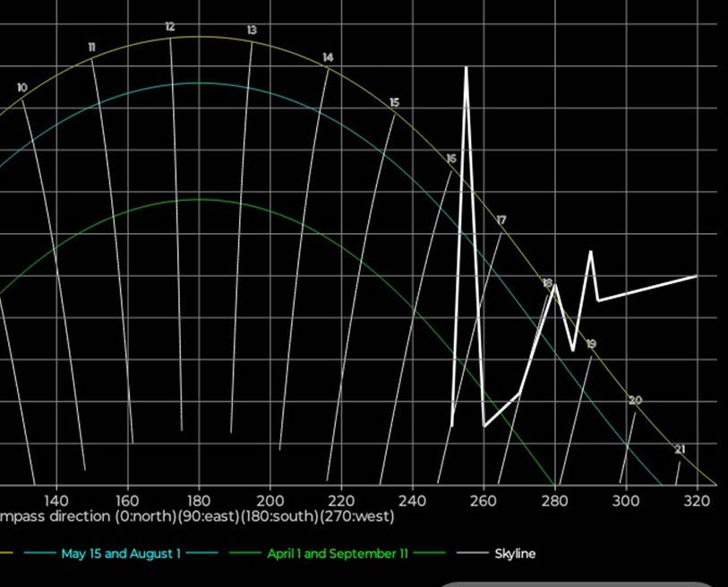Click the tallest skyline spike peak
The width and height of the screenshot is (728, 587).
click(x=466, y=67)
